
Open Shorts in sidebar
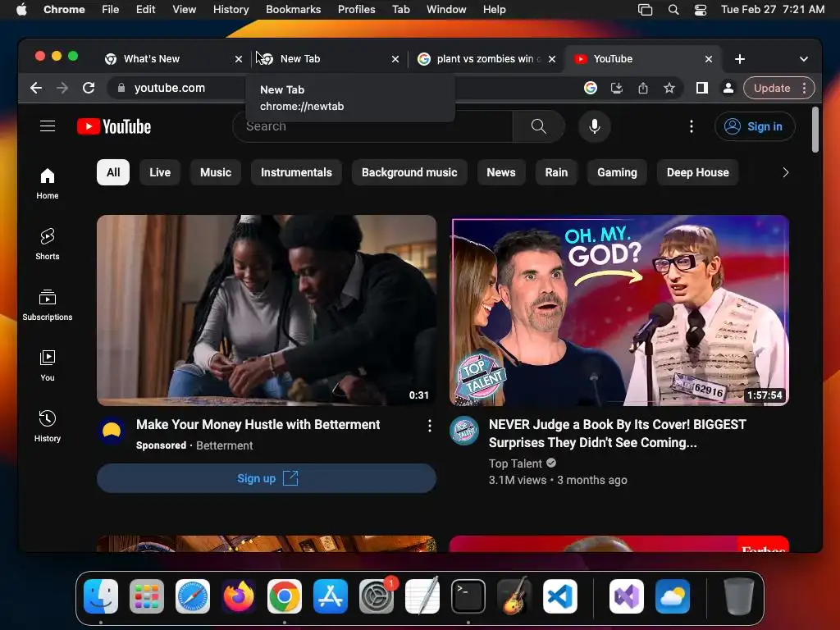tap(47, 244)
